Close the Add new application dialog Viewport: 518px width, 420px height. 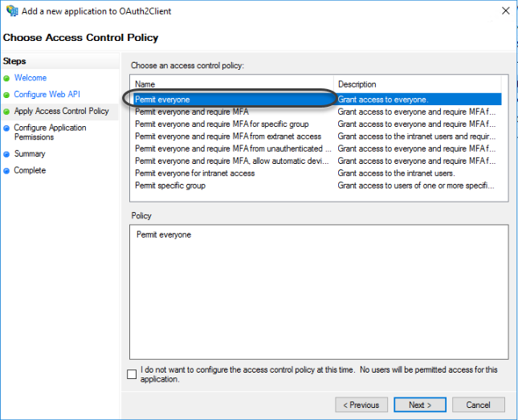pos(505,11)
